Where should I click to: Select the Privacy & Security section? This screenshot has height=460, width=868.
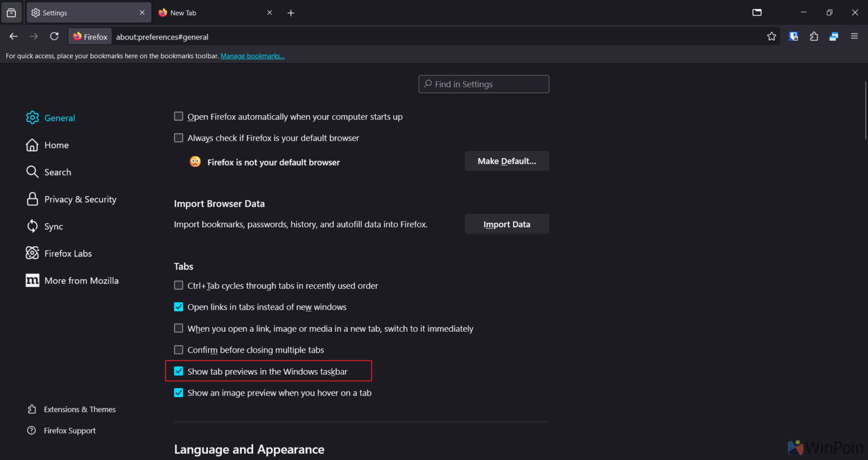coord(79,199)
